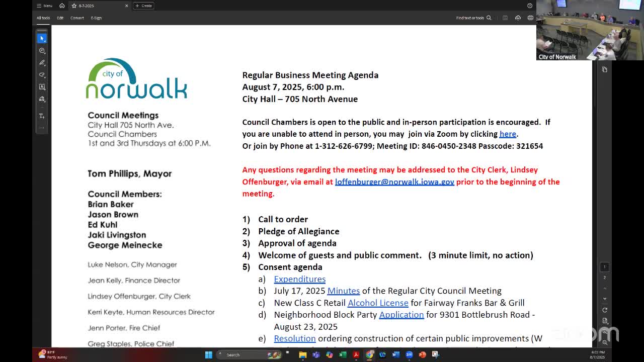Viewport: 644px width, 362px height.
Task: Expand more tools via the ellipsis button
Action: [x=42, y=128]
